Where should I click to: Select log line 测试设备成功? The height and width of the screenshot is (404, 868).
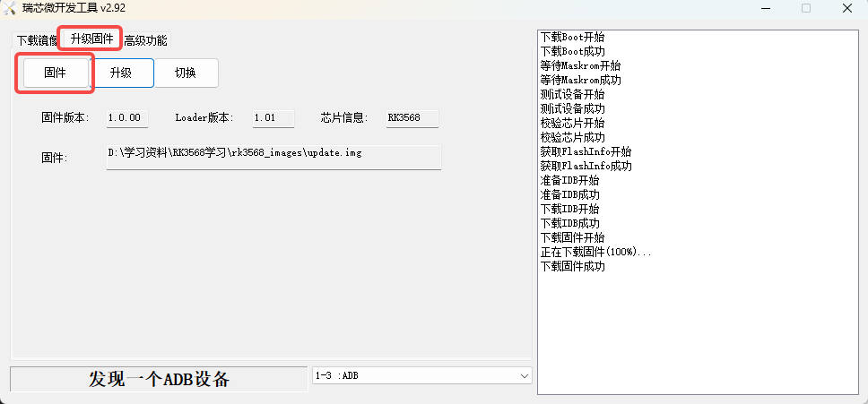click(x=572, y=108)
